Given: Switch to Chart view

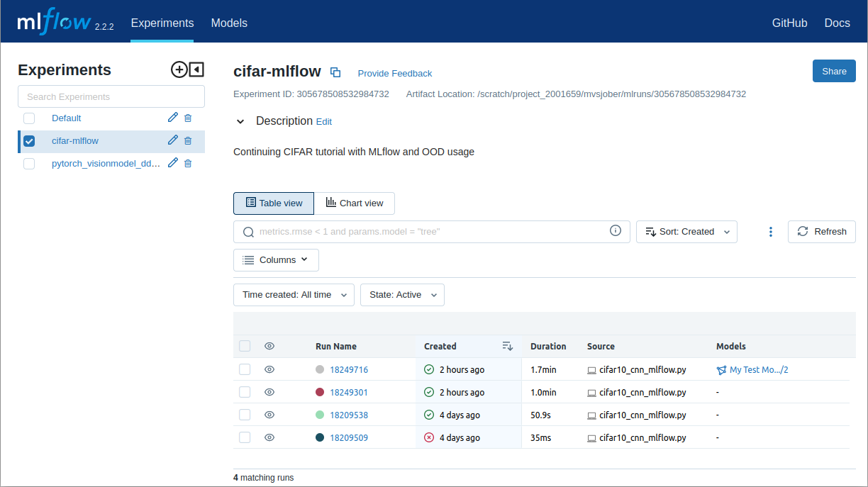Looking at the screenshot, I should pyautogui.click(x=355, y=203).
